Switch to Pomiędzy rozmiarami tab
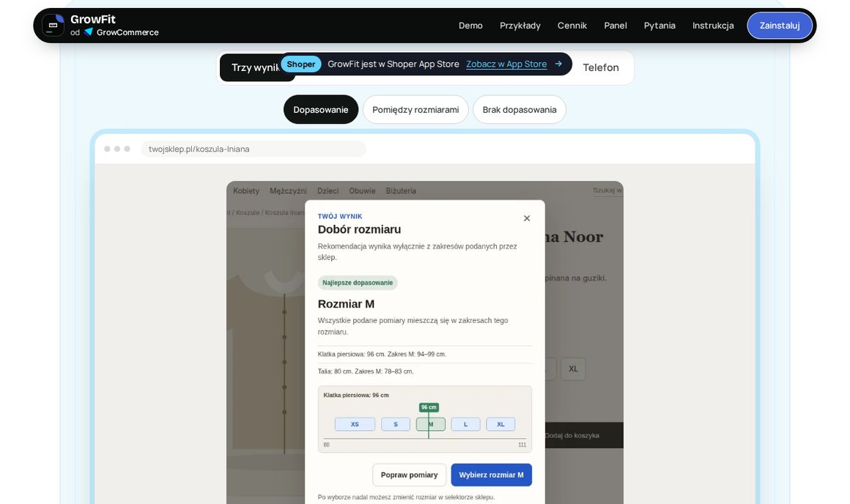Screen dimensions: 850x504 point(415,109)
